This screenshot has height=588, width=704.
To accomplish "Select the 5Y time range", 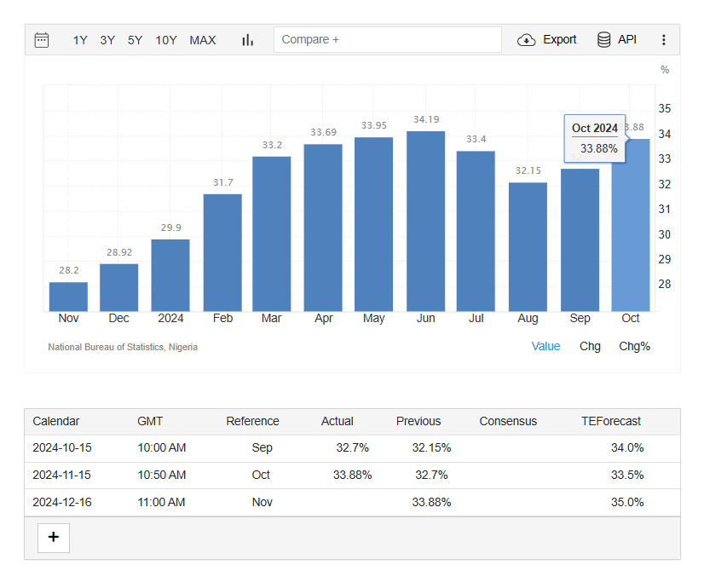I will 135,40.
